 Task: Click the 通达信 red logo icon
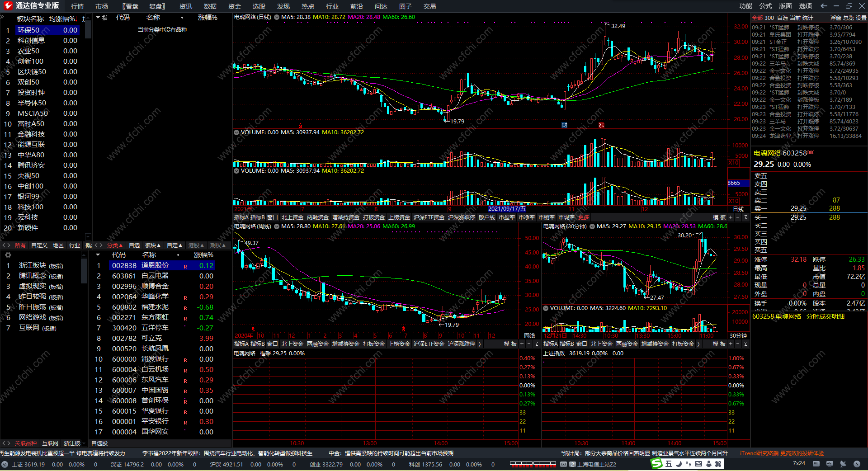point(8,6)
